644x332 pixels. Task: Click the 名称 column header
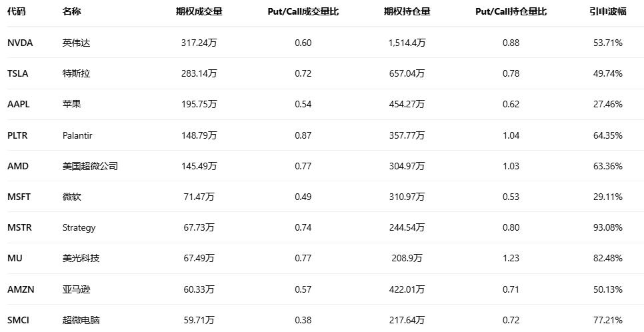pos(71,12)
